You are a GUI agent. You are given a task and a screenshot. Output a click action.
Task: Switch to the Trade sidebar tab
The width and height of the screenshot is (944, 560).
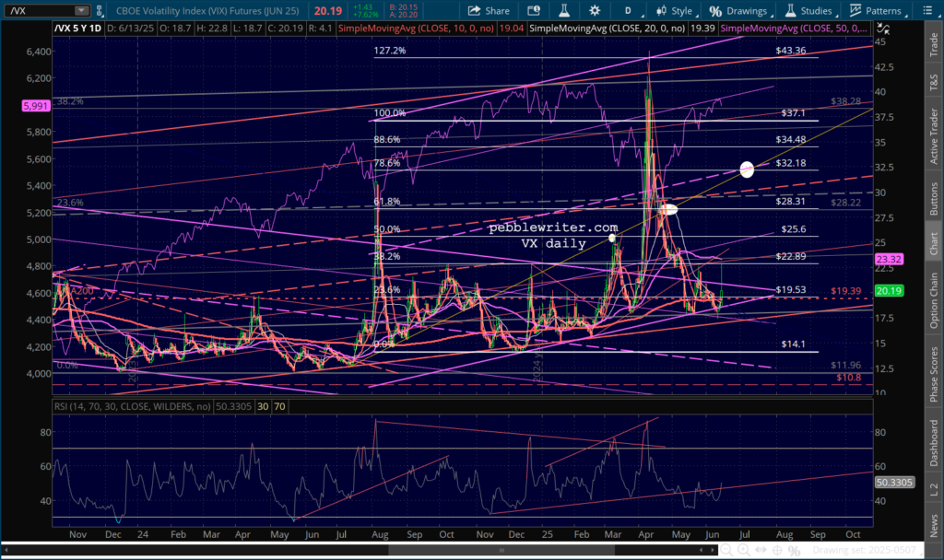pos(934,40)
